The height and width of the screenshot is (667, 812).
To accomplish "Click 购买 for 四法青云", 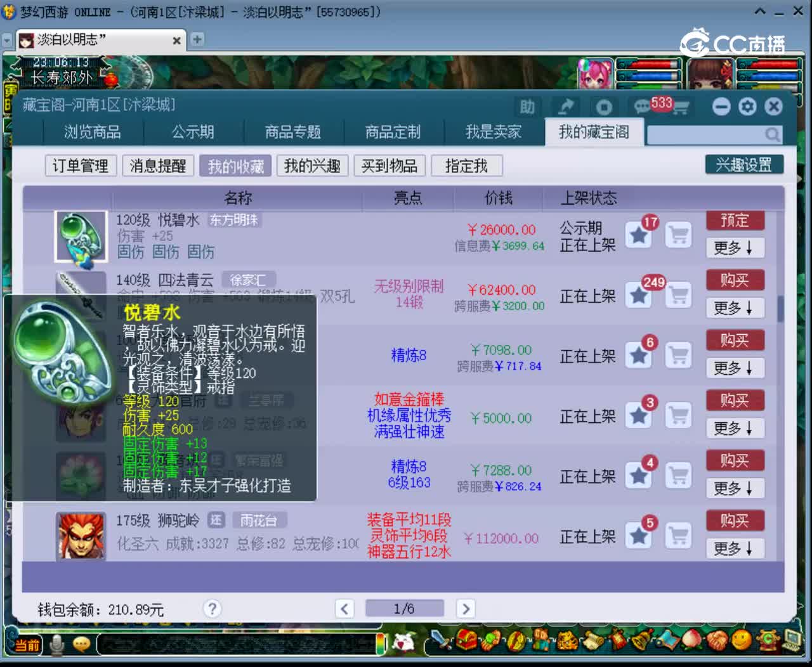I will click(x=735, y=280).
